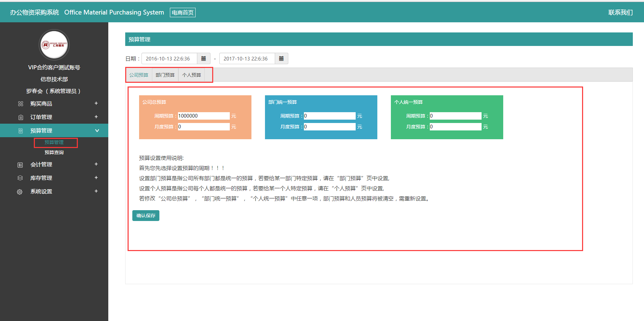Switch to the 部门预算 tab
Image resolution: width=644 pixels, height=321 pixels.
165,75
